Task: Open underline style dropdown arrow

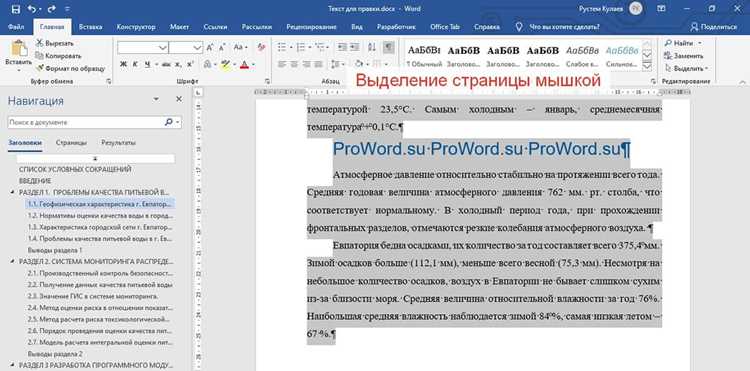Action: tap(156, 64)
